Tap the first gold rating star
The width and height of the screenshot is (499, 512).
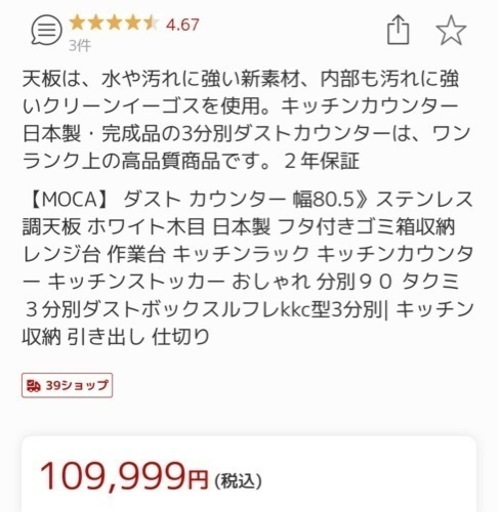(x=78, y=23)
